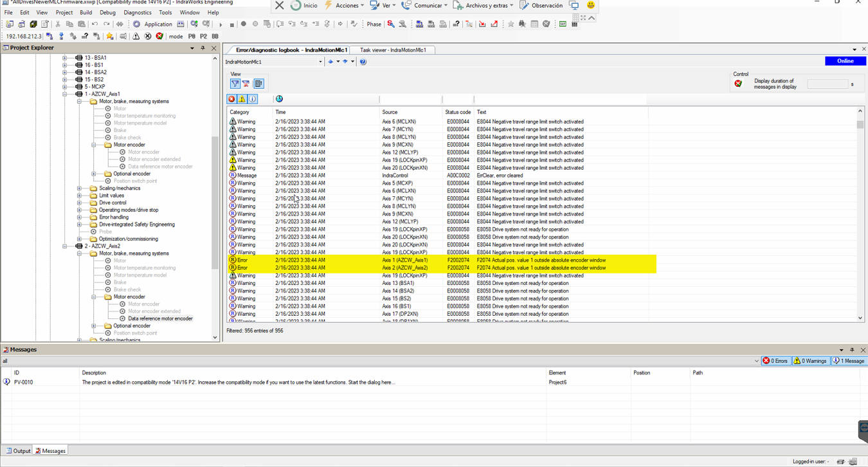The width and height of the screenshot is (868, 467).
Task: Open the Diagnostics menu
Action: tap(138, 12)
